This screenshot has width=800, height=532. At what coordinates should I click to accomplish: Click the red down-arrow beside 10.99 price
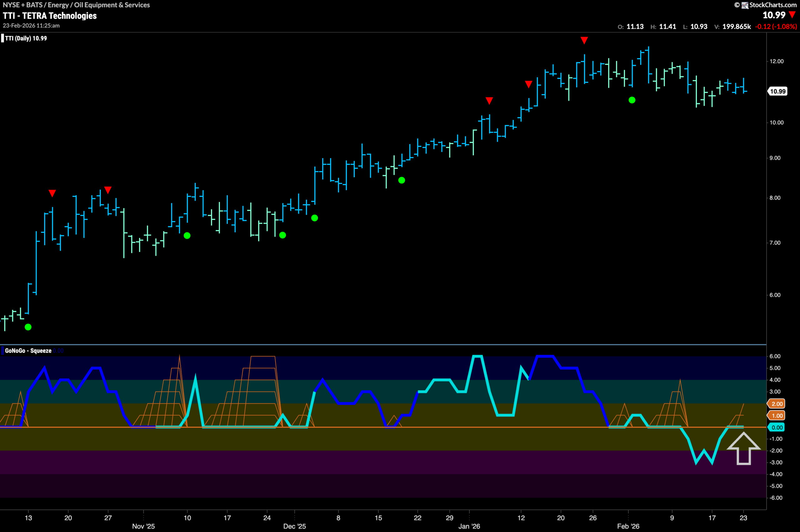click(x=792, y=15)
